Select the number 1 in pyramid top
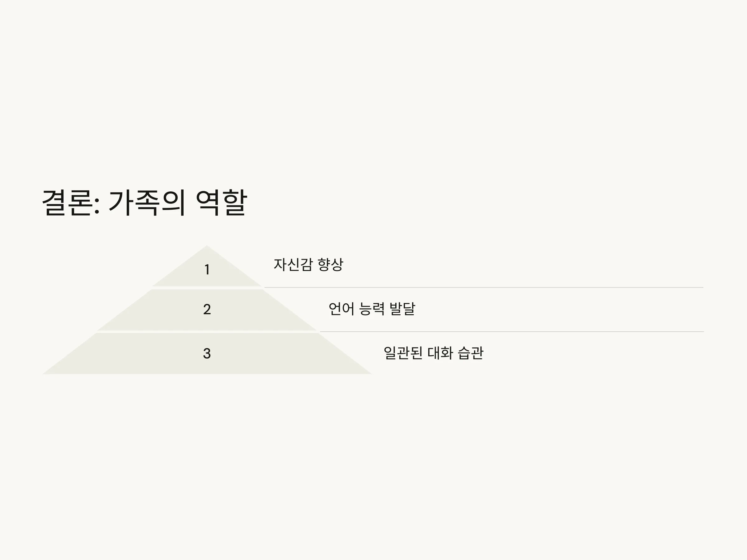This screenshot has width=747, height=560. 207,270
